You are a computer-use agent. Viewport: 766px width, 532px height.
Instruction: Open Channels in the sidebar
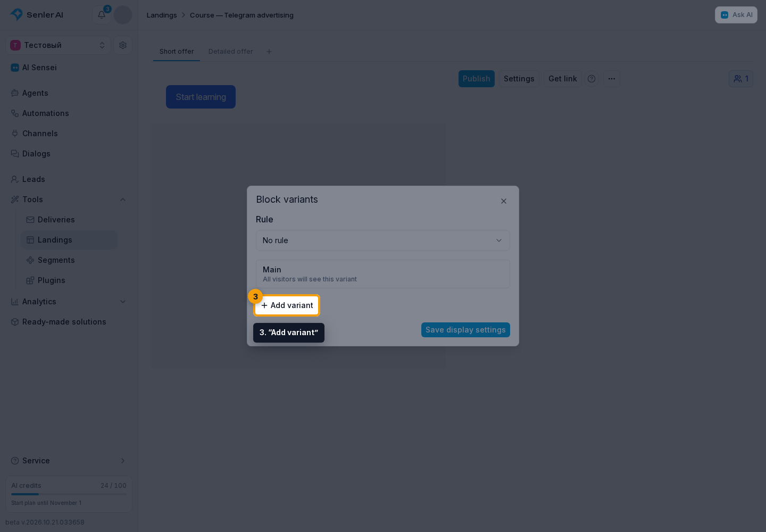pos(69,134)
